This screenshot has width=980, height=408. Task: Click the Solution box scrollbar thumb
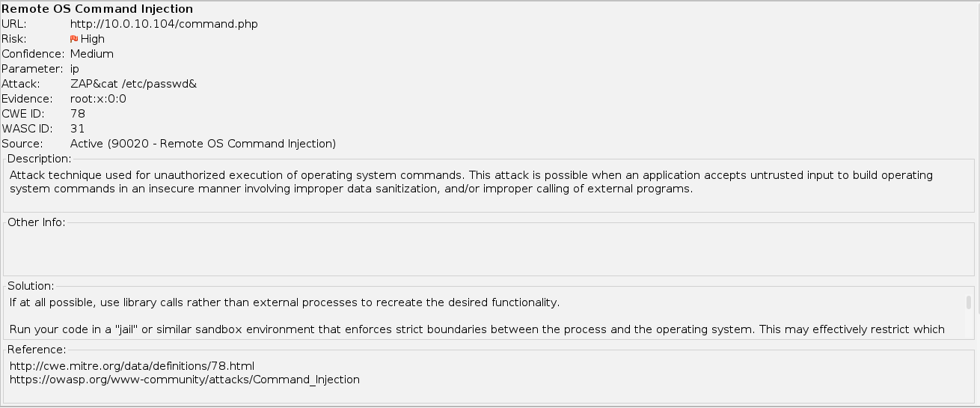[969, 302]
